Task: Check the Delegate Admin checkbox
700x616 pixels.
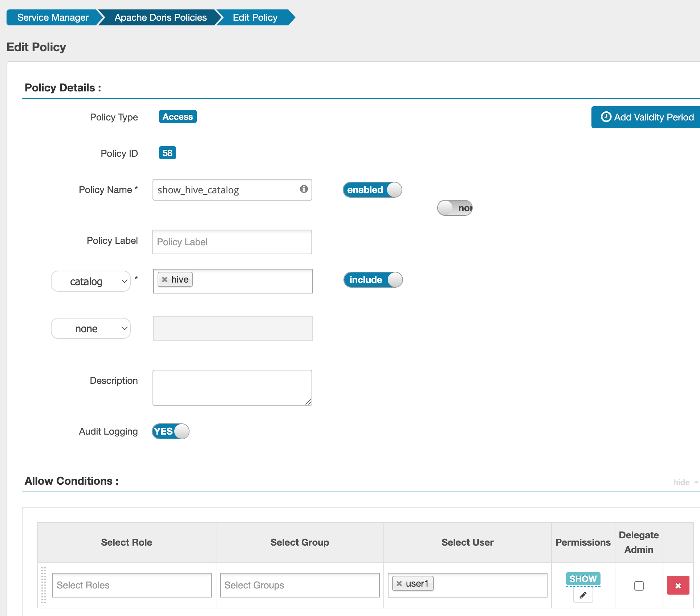Action: [639, 586]
